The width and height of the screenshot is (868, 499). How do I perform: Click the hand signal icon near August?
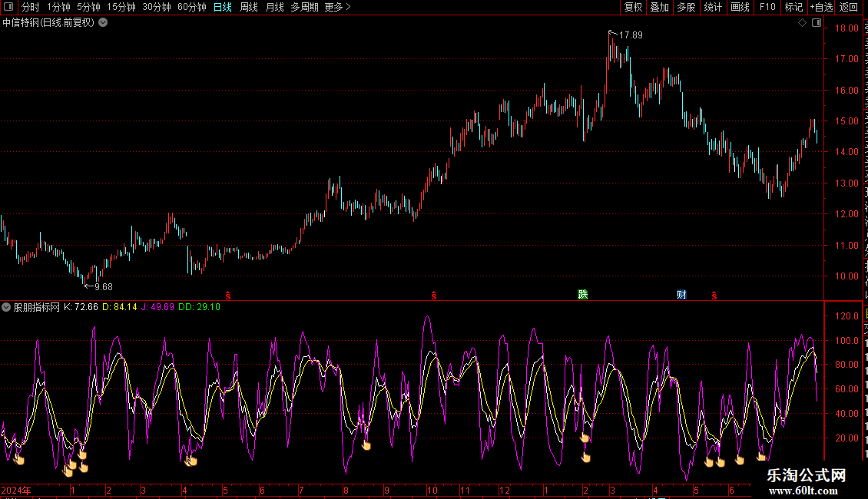(366, 445)
